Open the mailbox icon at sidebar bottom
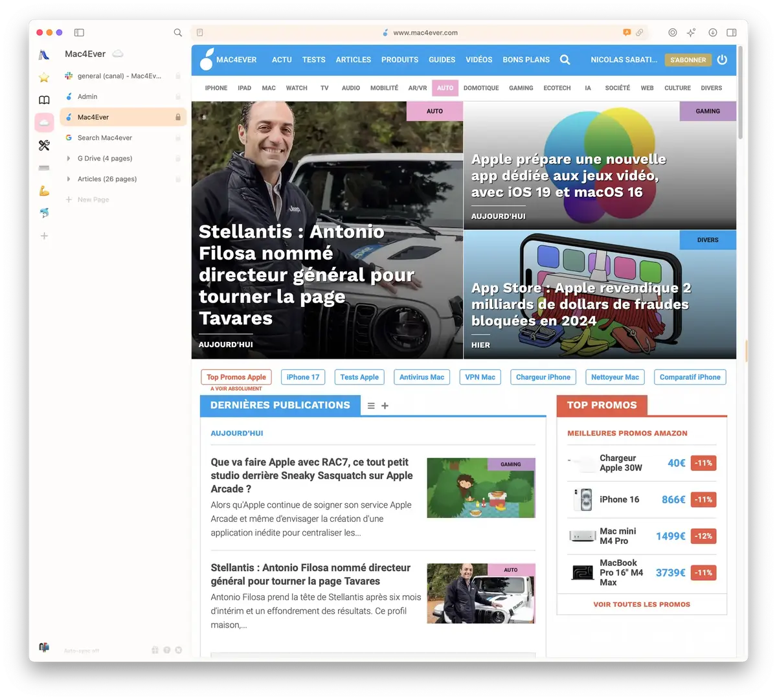 44,647
